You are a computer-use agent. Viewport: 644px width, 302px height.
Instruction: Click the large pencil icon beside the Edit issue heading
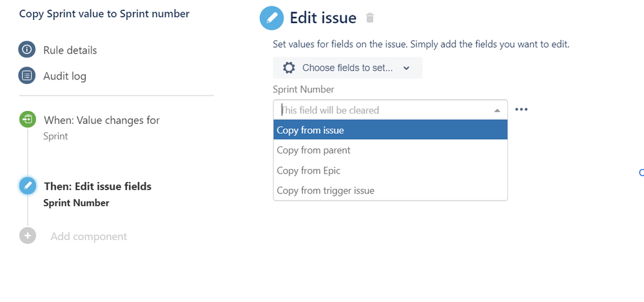271,18
